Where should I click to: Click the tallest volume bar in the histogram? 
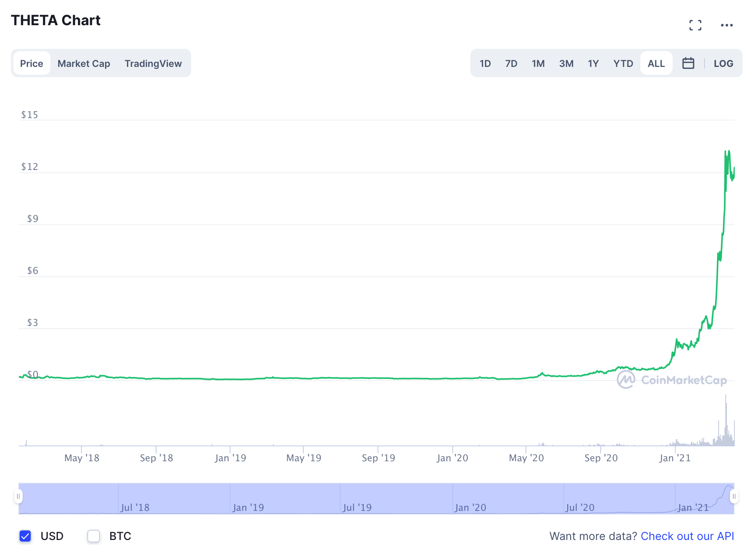tap(726, 420)
